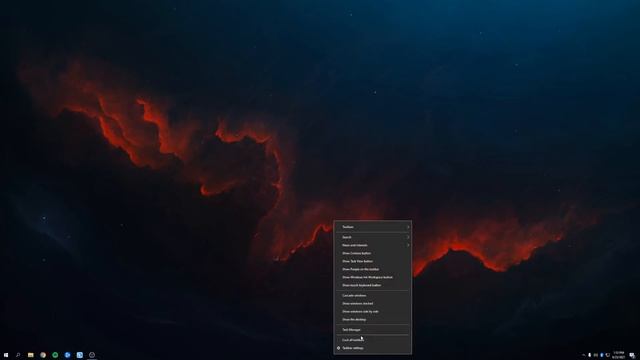The width and height of the screenshot is (640, 360).
Task: Open taskbar search magnifier icon
Action: (18, 355)
